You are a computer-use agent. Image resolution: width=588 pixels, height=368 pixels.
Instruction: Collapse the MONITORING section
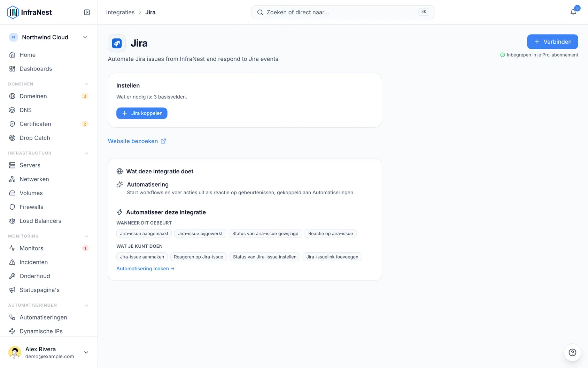[x=86, y=236]
